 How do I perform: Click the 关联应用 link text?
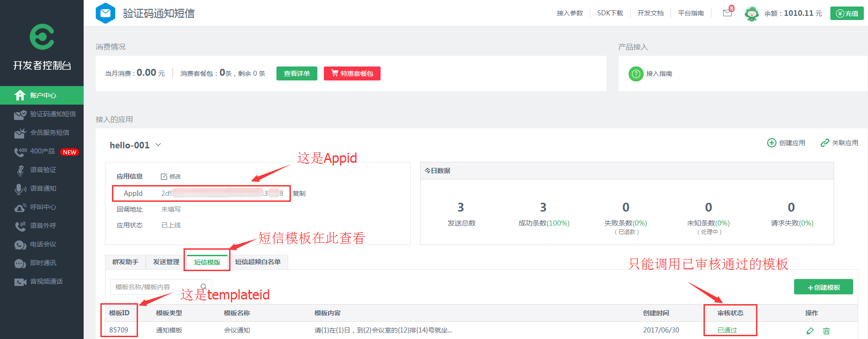(x=845, y=143)
